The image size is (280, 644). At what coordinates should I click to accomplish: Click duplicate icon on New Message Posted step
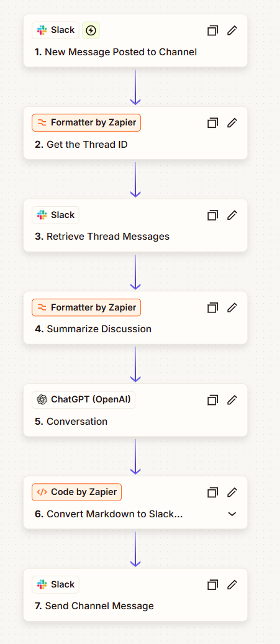(212, 30)
